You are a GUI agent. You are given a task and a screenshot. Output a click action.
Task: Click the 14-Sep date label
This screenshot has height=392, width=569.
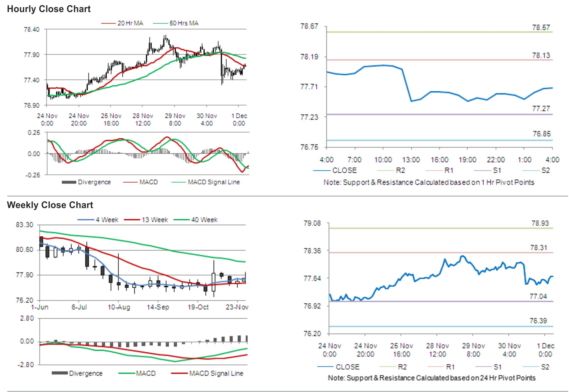click(x=158, y=307)
